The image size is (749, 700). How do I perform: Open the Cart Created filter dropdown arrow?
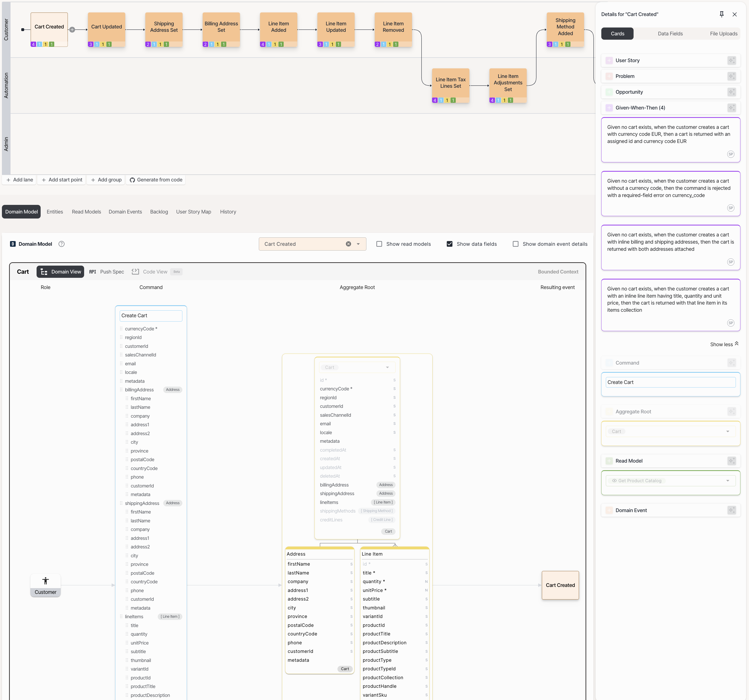358,244
